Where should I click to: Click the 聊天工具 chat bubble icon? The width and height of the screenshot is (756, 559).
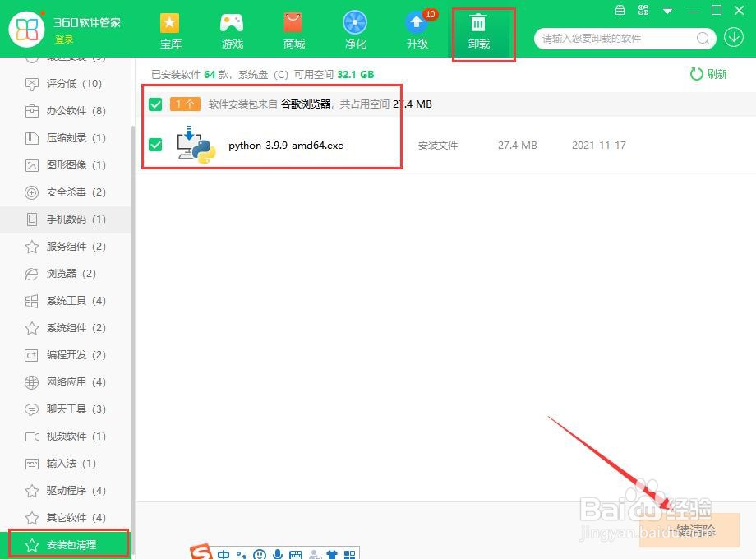coord(31,409)
